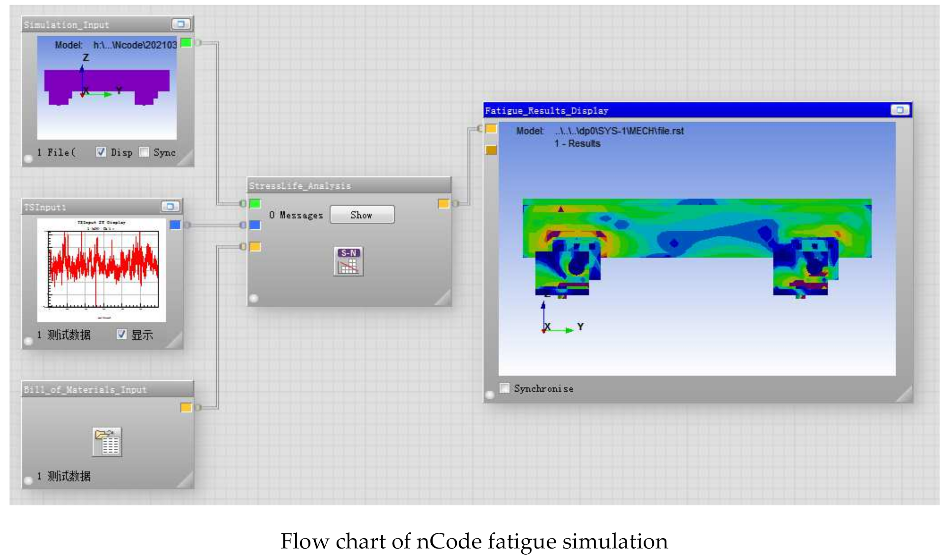Uncheck the Disp checkbox
946x560 pixels.
point(101,152)
